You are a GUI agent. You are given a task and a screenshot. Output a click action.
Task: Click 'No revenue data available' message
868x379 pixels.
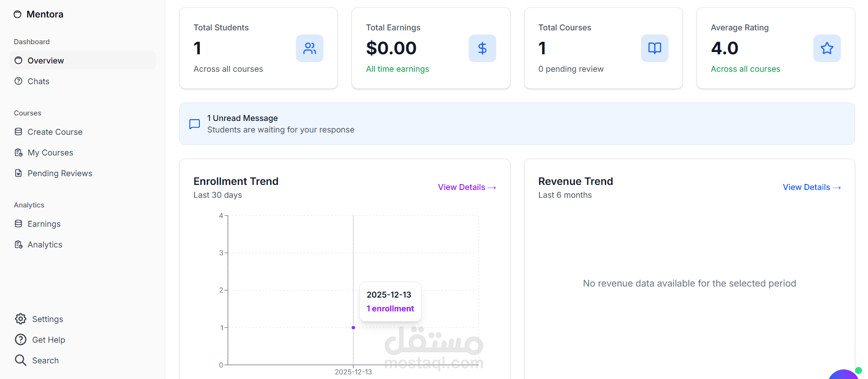click(690, 283)
